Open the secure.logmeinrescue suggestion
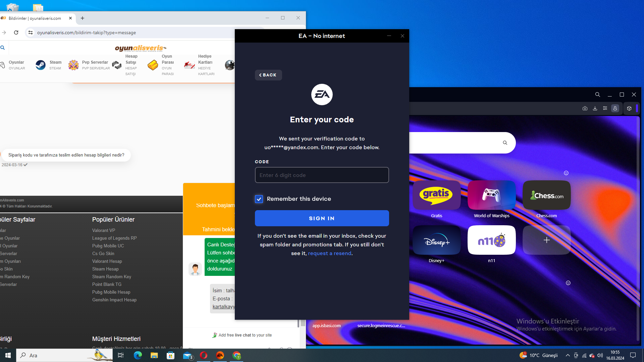The width and height of the screenshot is (644, 362). click(x=381, y=325)
